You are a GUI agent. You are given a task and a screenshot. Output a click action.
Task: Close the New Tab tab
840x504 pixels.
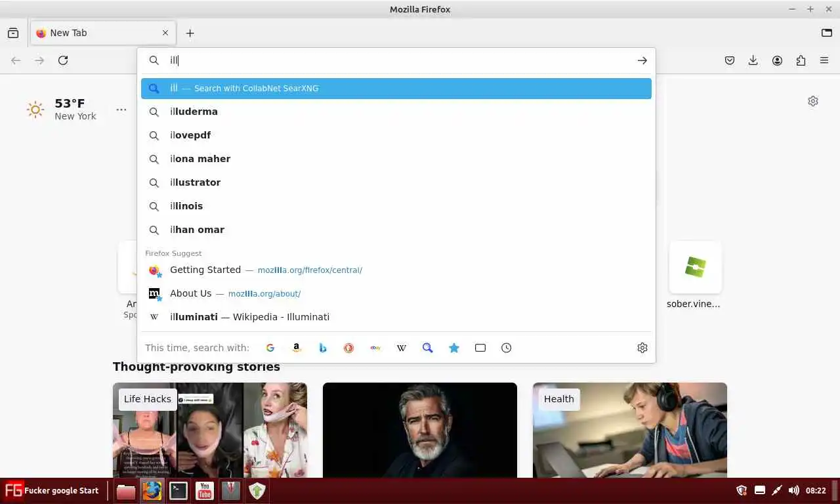click(165, 33)
